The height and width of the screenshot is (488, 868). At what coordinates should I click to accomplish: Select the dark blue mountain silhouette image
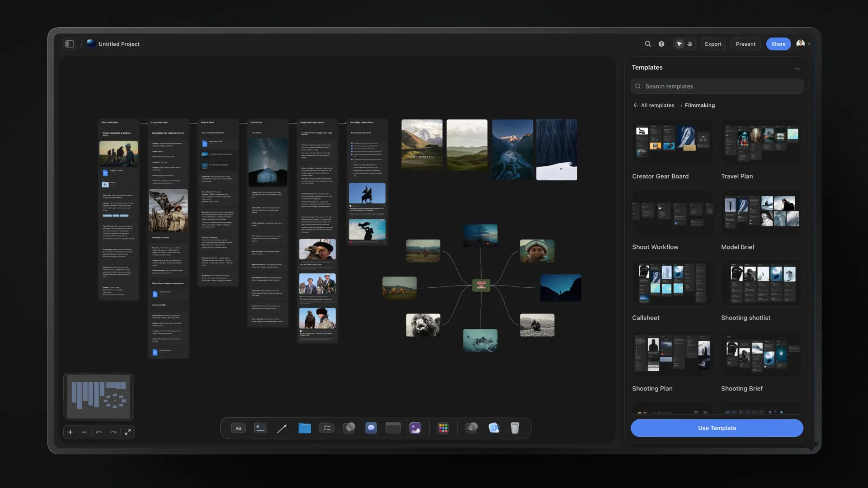point(561,288)
